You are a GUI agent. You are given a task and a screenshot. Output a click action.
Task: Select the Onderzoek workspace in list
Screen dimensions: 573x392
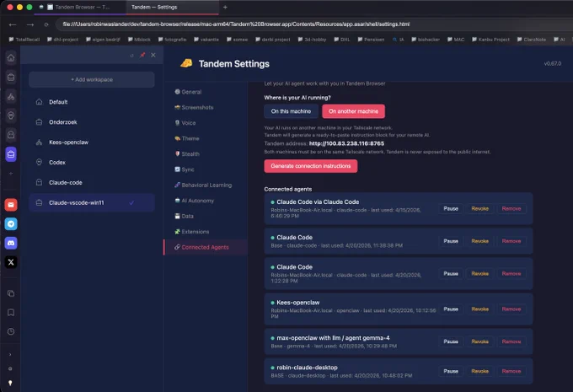(x=92, y=122)
